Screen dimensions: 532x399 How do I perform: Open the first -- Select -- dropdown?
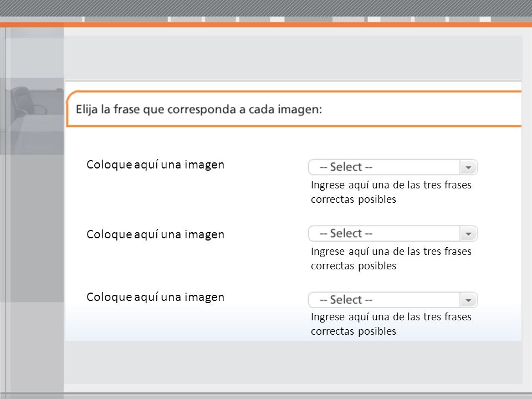click(x=393, y=167)
